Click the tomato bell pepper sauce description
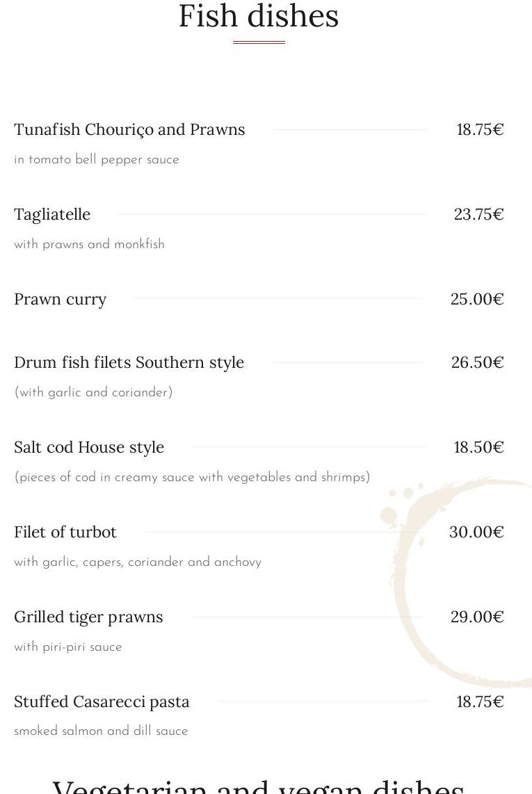Viewport: 532px width, 794px height. pos(97,160)
